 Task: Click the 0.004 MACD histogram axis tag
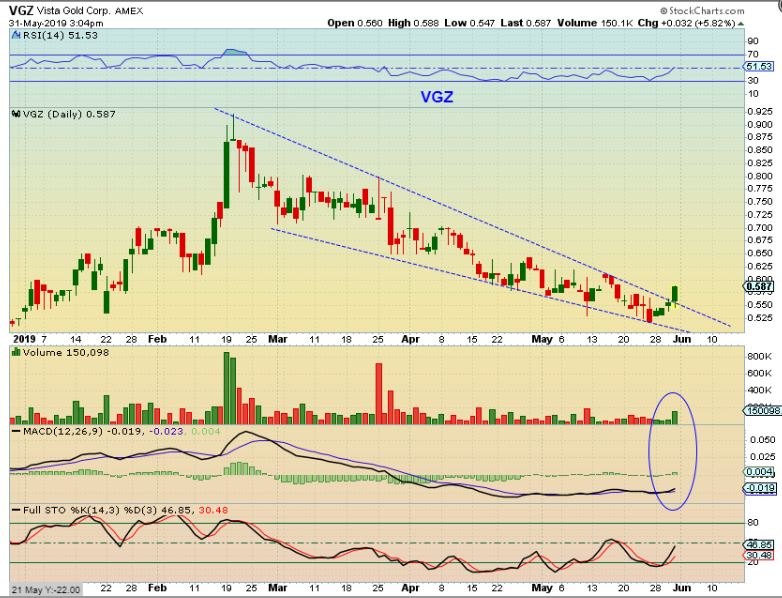(x=759, y=472)
